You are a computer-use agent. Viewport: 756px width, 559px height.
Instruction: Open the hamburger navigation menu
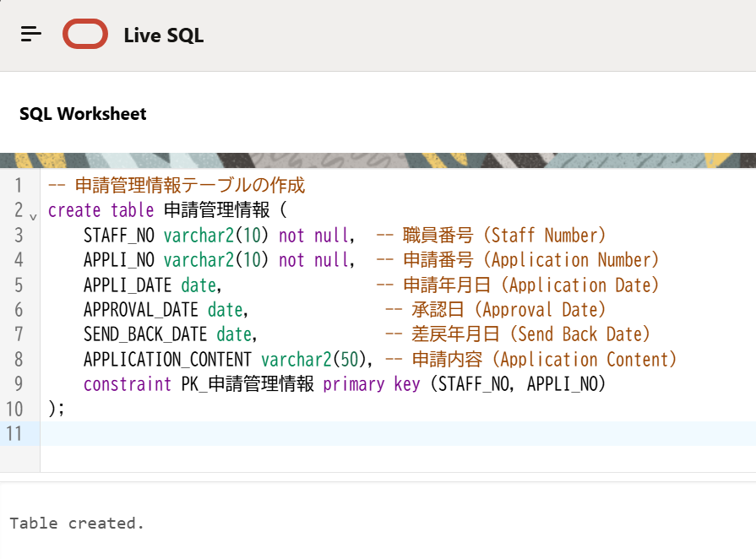click(31, 35)
